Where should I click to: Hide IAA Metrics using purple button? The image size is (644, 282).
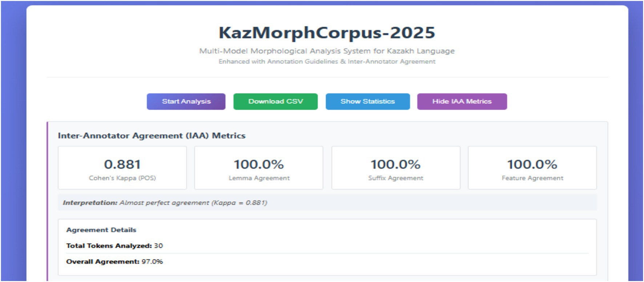[x=462, y=101]
